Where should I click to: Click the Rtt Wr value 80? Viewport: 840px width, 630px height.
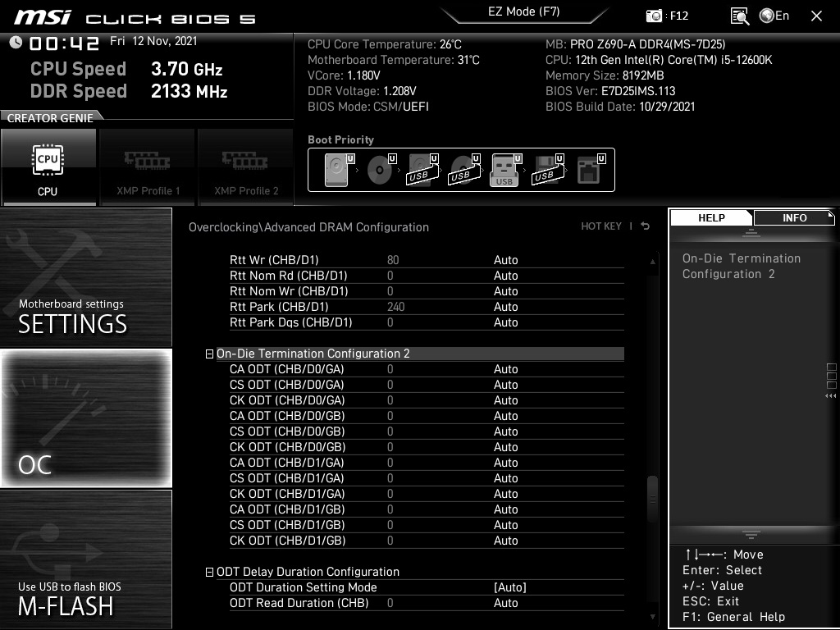click(x=393, y=260)
